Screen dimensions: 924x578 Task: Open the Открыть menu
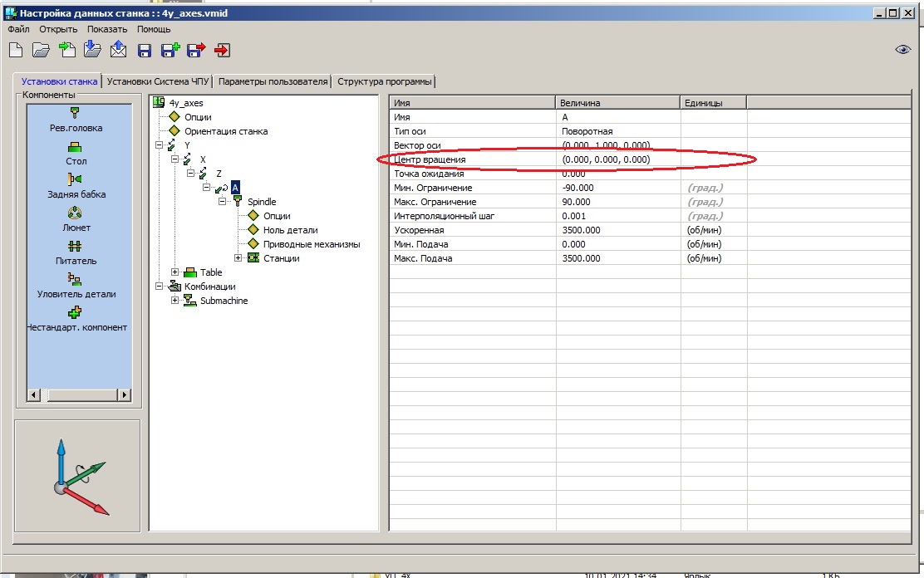click(58, 29)
